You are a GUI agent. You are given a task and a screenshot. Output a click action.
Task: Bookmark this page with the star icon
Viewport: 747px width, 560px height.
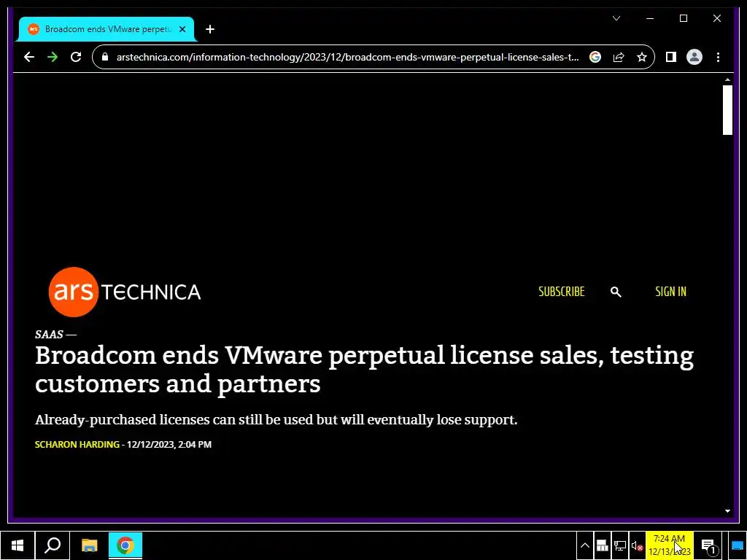coord(642,57)
